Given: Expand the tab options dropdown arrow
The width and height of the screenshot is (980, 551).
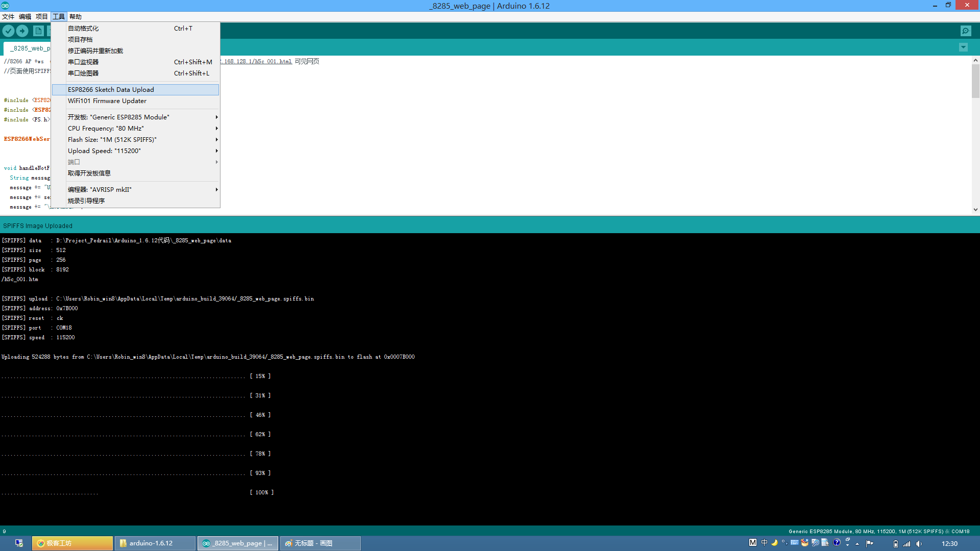Looking at the screenshot, I should click(963, 47).
